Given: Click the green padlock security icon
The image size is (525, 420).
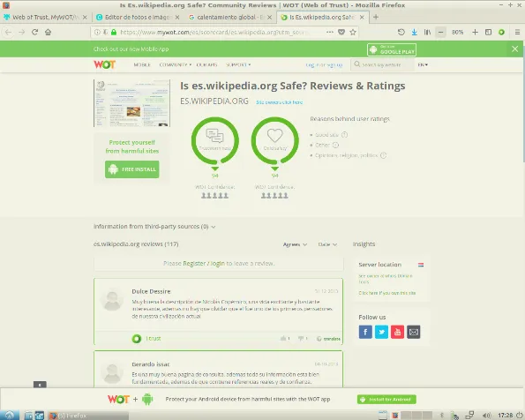Looking at the screenshot, I should pos(114,32).
